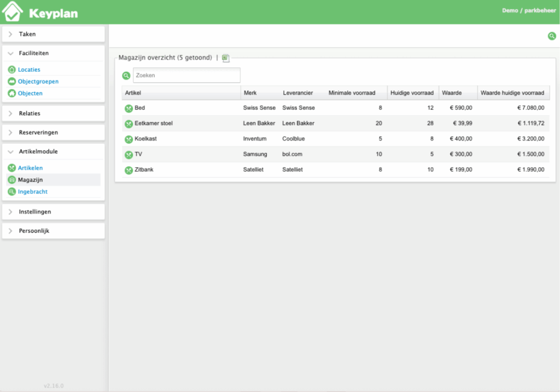
Task: Go to Objectgroepen
Action: click(38, 81)
